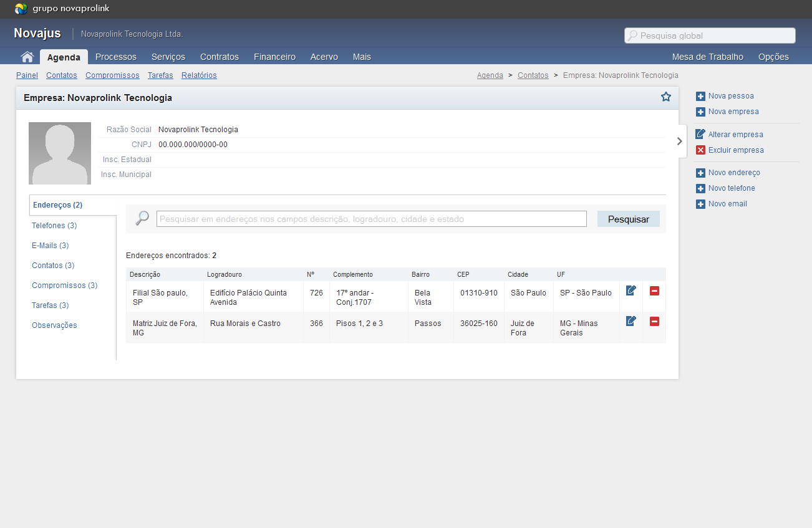Click the Pesquisar button
The image size is (812, 528).
pos(629,219)
